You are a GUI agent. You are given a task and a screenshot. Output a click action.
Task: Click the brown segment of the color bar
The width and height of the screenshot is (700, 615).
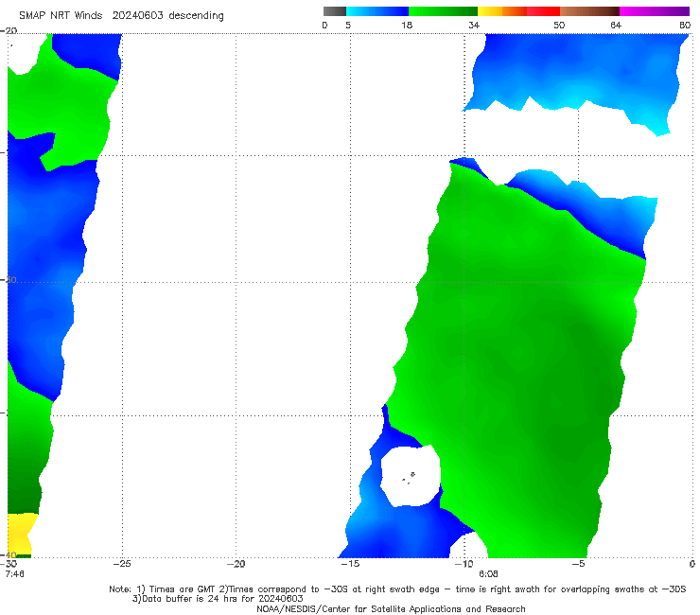click(589, 11)
